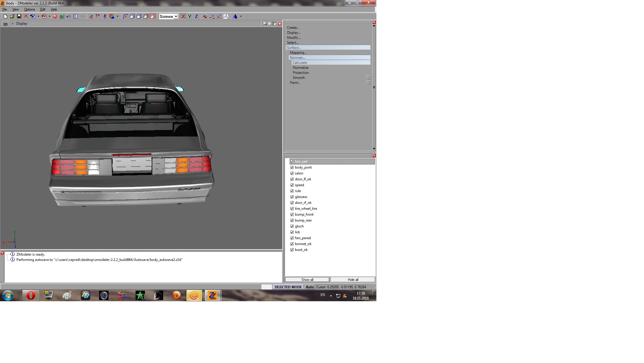The image size is (644, 363).
Task: Toggle the X axis constraint
Action: (x=183, y=16)
